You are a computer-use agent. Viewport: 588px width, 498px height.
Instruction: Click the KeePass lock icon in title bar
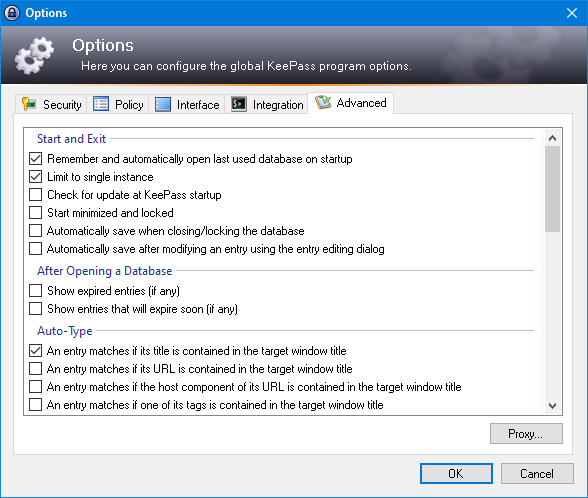point(12,13)
